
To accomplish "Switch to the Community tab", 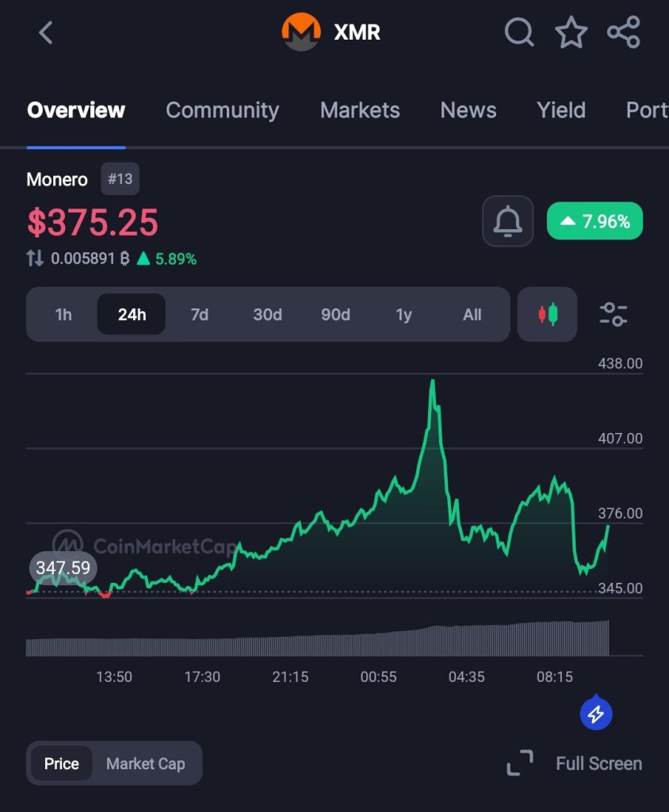I will click(222, 109).
